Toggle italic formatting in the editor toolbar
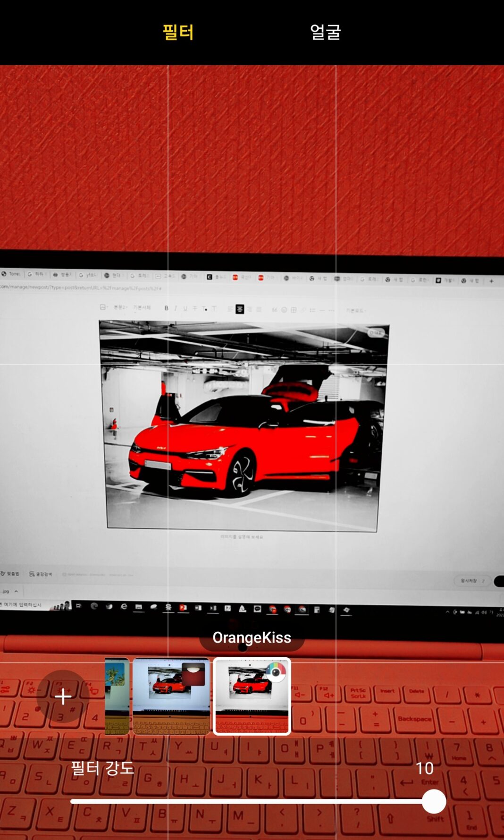Image resolution: width=504 pixels, height=840 pixels. 176,308
